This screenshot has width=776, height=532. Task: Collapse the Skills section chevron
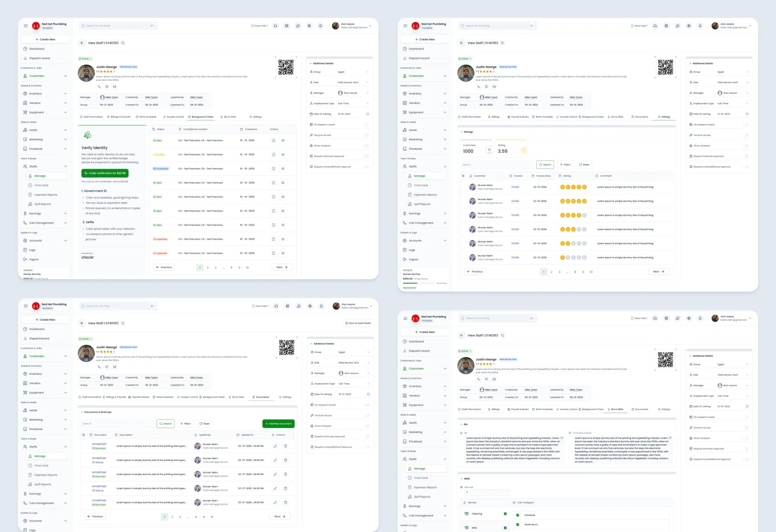(x=462, y=479)
